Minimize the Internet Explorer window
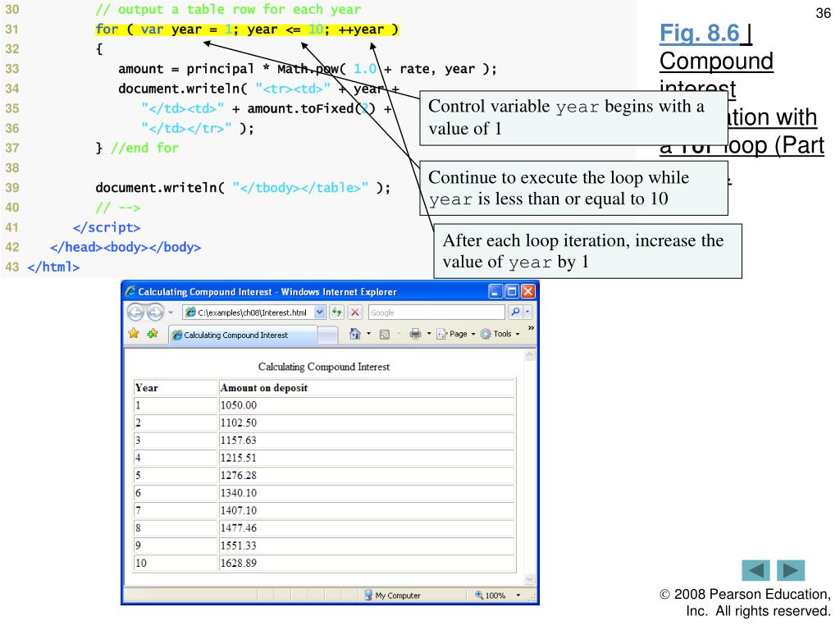 [x=495, y=291]
